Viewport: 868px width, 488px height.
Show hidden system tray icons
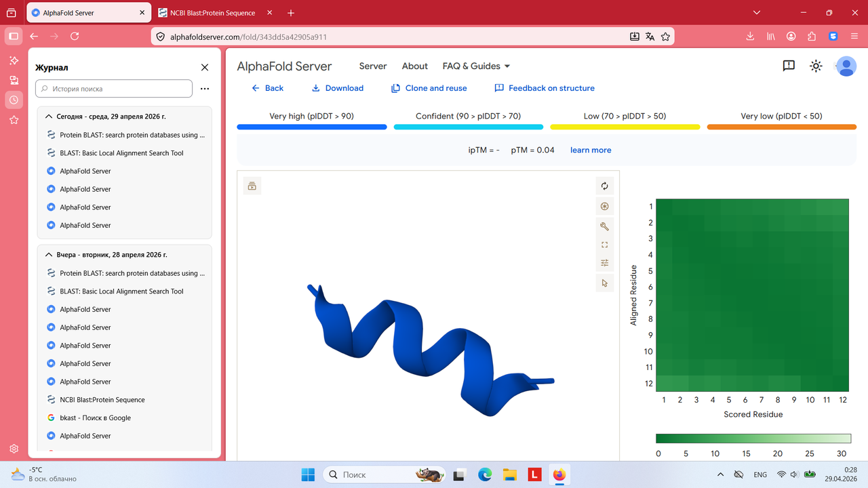(x=720, y=474)
